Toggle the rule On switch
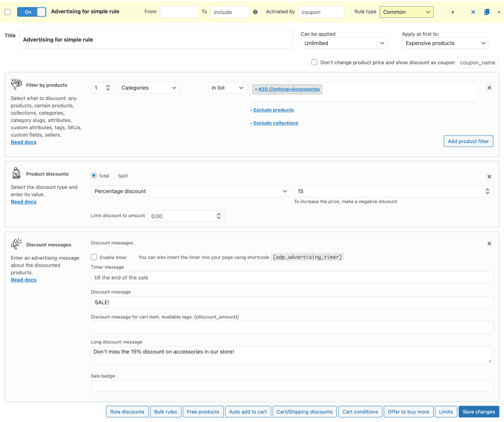504x422 pixels. point(31,12)
